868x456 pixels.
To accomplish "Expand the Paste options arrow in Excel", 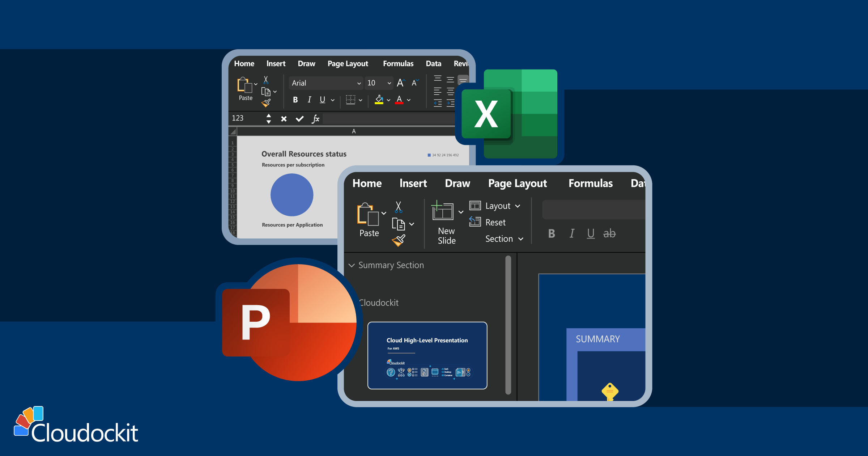I will [256, 84].
